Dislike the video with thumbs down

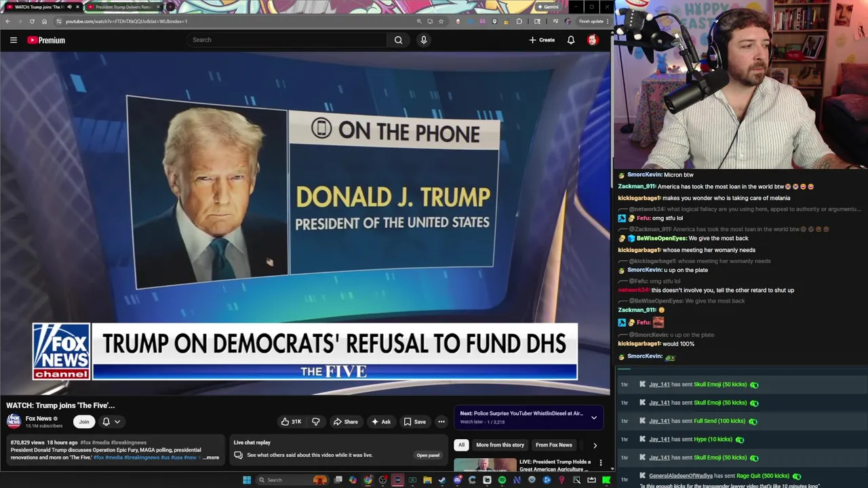coord(315,422)
